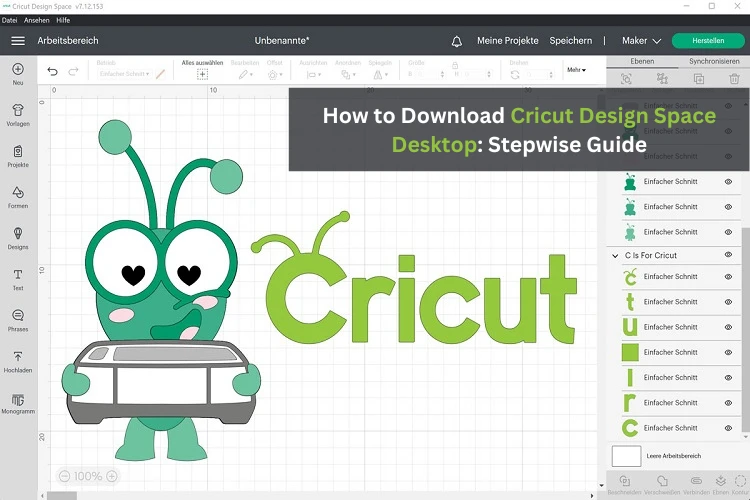Open the Designs library

(18, 238)
